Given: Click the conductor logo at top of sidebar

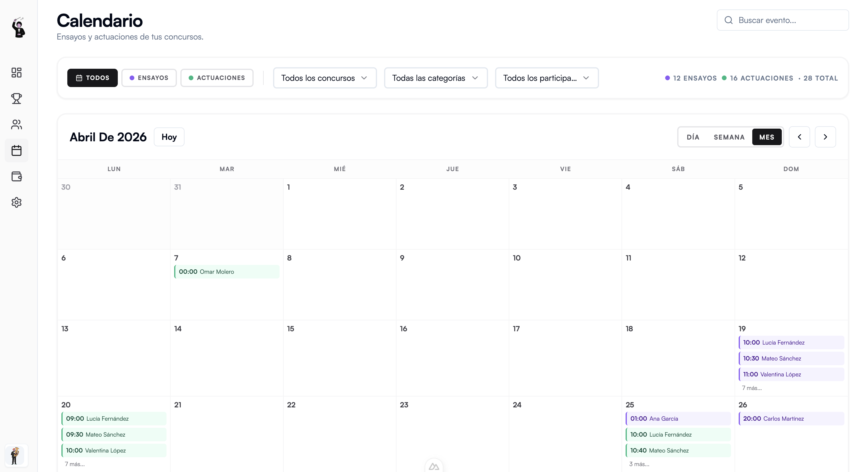Looking at the screenshot, I should (x=19, y=27).
